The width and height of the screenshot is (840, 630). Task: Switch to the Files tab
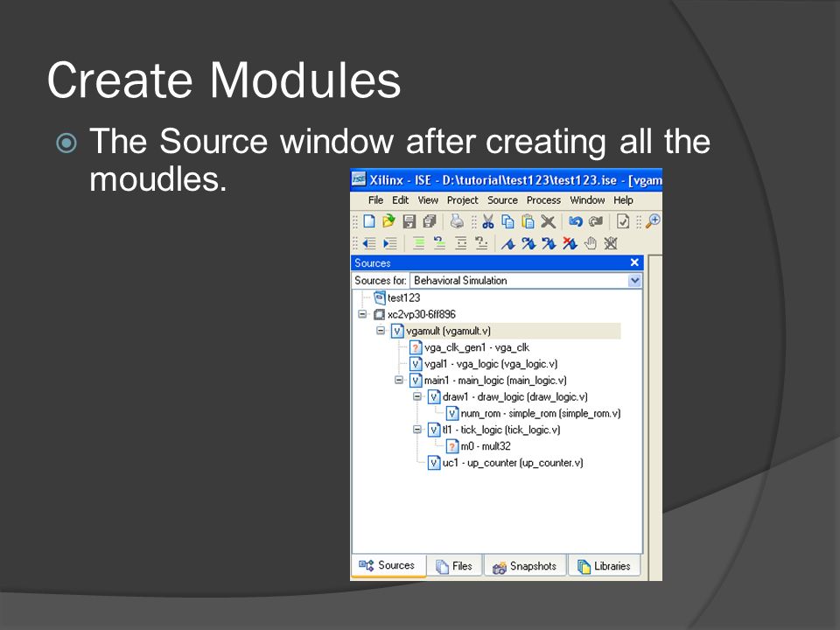pos(454,566)
